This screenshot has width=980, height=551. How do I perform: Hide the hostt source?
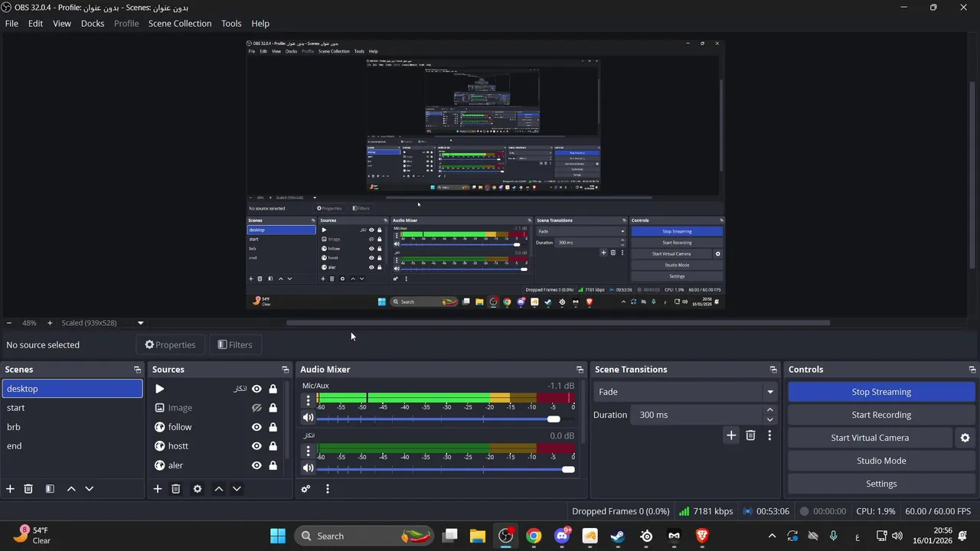click(256, 446)
